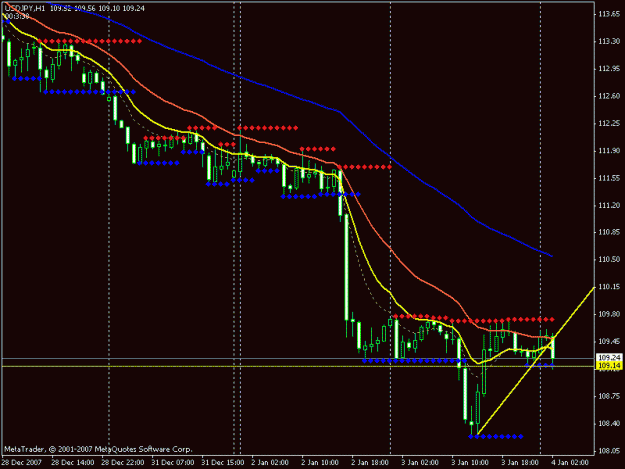Click the white 109.24 current price tag
This screenshot has height=469, width=625.
point(609,357)
